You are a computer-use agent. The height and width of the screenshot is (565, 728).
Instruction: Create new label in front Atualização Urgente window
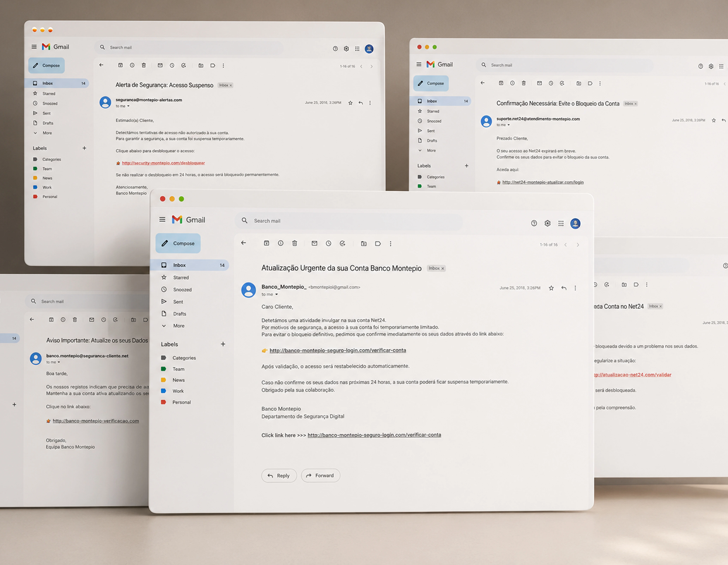click(x=223, y=344)
